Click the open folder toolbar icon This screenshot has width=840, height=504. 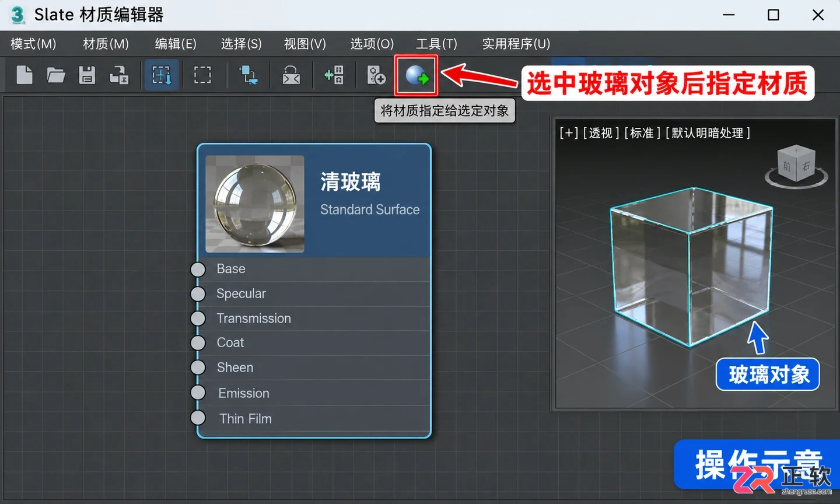tap(56, 75)
